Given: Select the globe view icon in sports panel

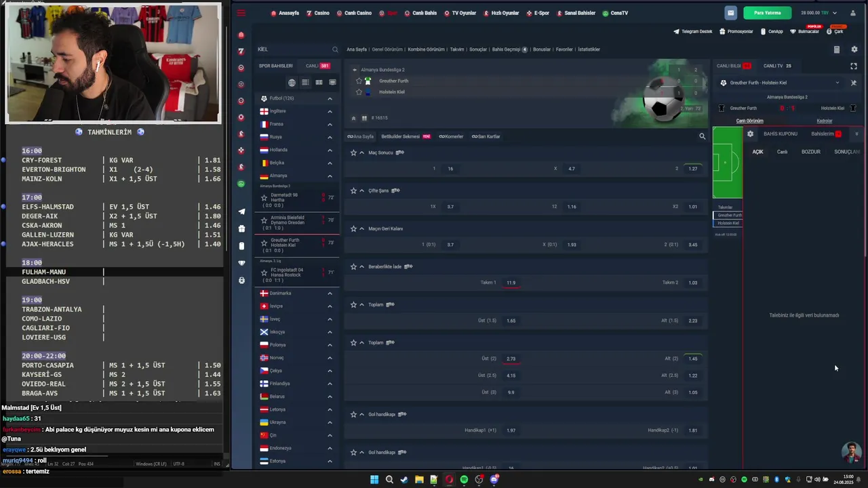Looking at the screenshot, I should coord(292,83).
